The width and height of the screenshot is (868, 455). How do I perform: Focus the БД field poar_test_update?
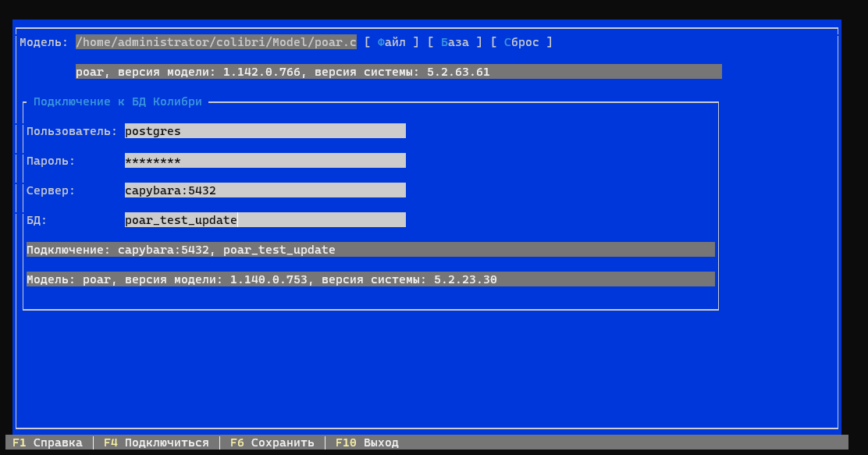tap(265, 220)
